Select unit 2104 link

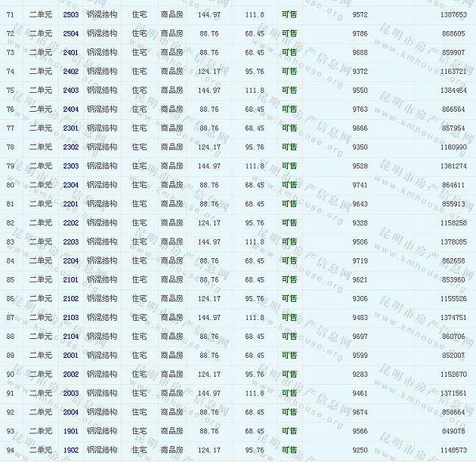[70, 337]
